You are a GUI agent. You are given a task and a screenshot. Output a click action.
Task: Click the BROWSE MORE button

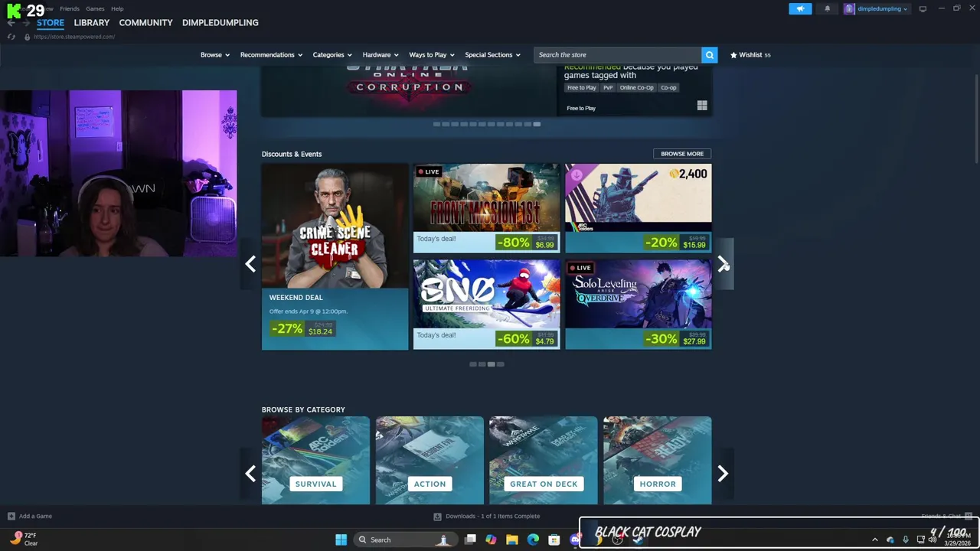[682, 154]
